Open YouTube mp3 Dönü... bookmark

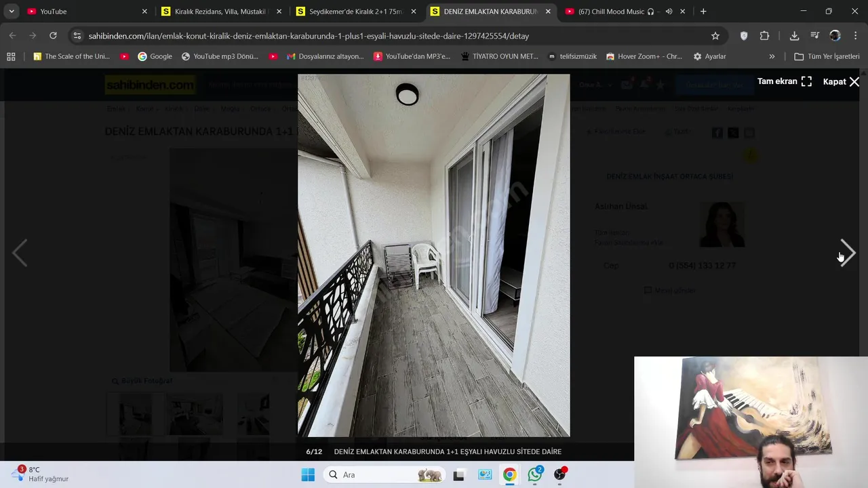[x=220, y=56]
